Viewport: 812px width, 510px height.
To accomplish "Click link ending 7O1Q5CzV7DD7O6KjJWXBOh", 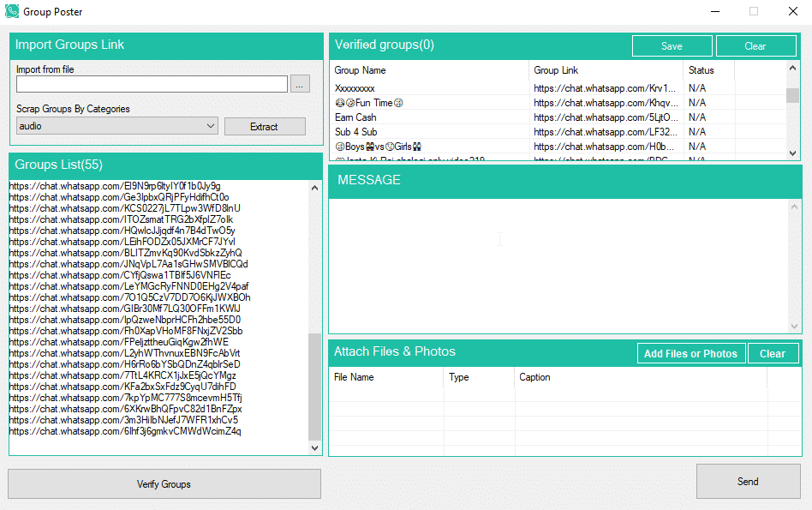I will pyautogui.click(x=130, y=297).
